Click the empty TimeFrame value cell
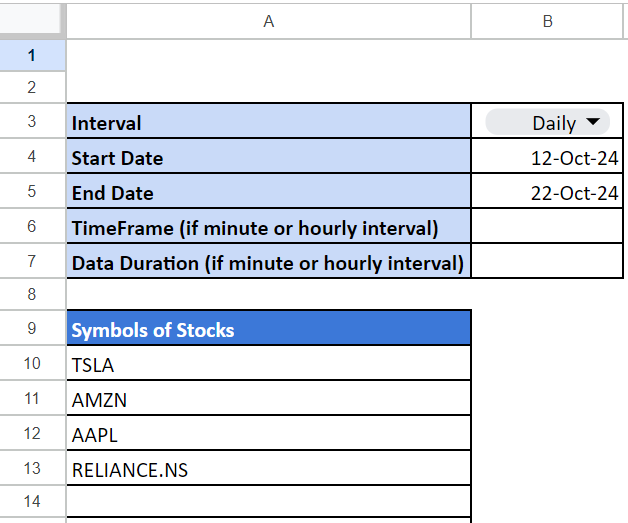This screenshot has width=628, height=523. click(547, 228)
